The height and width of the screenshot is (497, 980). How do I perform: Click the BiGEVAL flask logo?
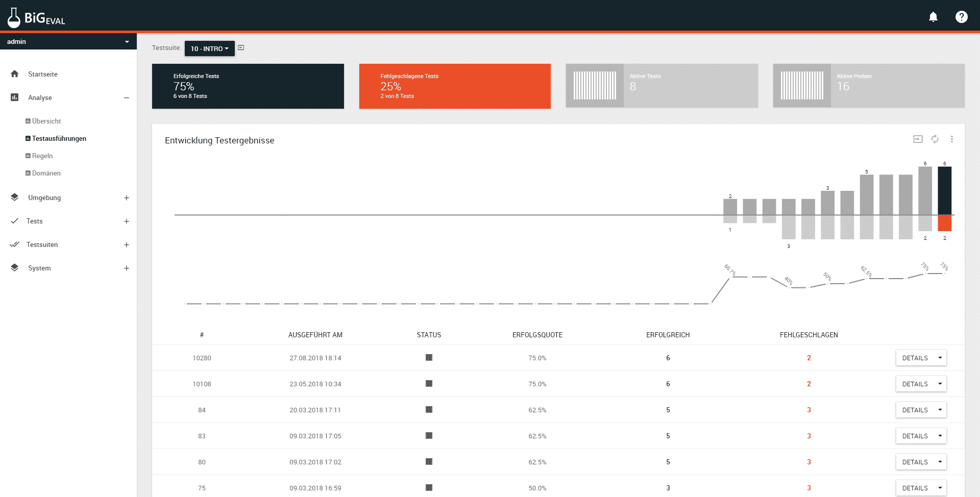click(14, 18)
